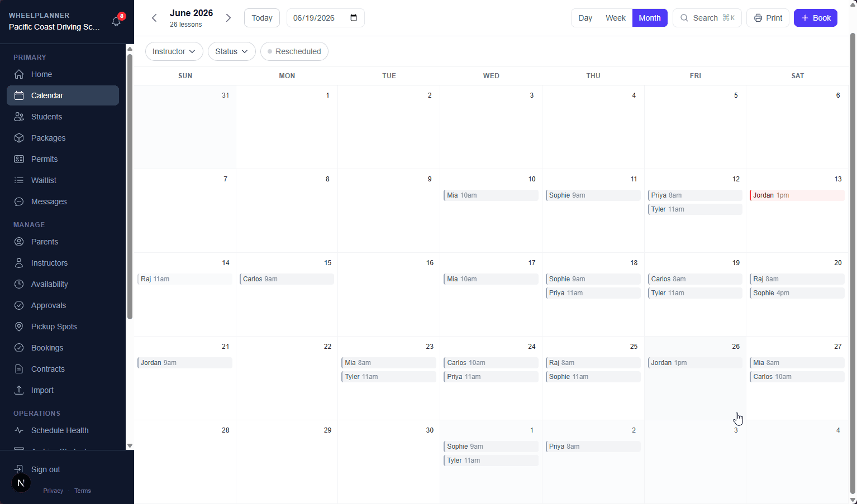Screen dimensions: 857x504
Task: Click the Messages chat icon
Action: click(19, 201)
